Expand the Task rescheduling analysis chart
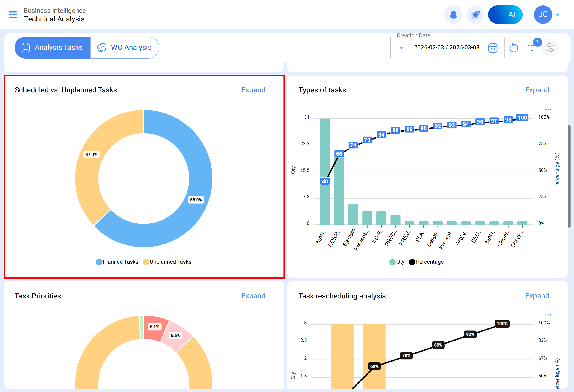Image resolution: width=574 pixels, height=392 pixels. [537, 296]
